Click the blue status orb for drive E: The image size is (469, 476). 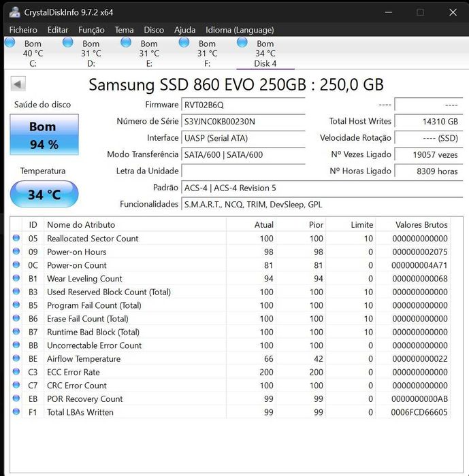[x=126, y=42]
